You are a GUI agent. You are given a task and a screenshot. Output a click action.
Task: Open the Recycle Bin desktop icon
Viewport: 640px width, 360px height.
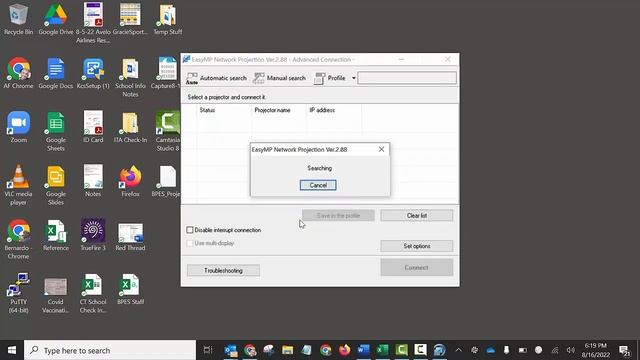click(18, 19)
